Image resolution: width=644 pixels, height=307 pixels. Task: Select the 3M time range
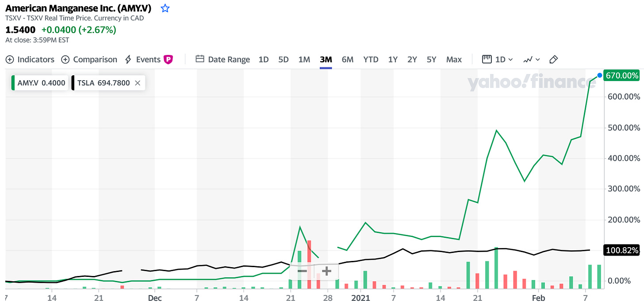point(326,59)
